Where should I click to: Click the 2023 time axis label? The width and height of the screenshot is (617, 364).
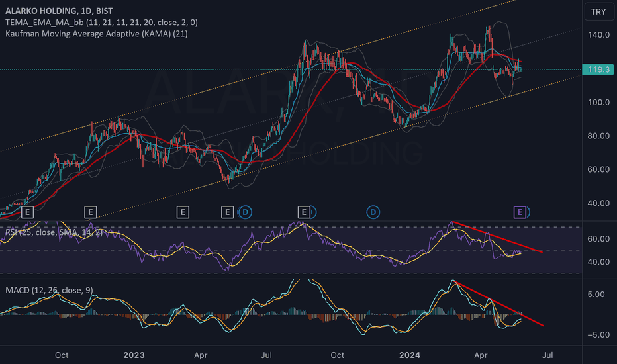tap(134, 355)
